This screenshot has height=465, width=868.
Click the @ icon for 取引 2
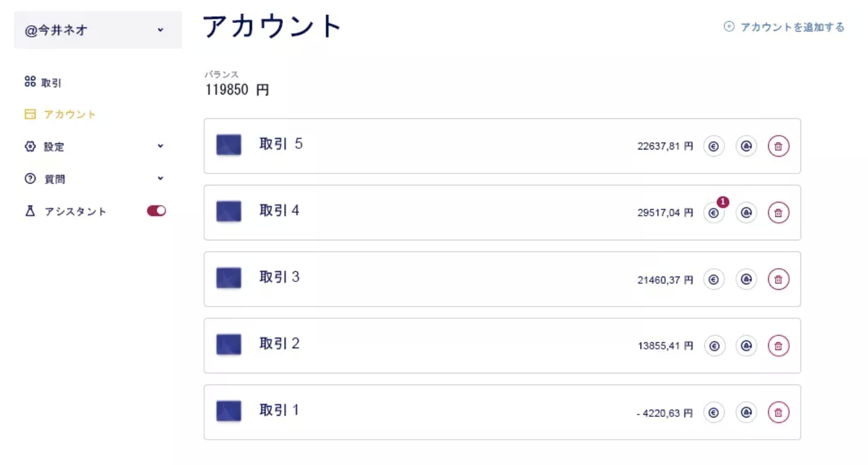[746, 346]
